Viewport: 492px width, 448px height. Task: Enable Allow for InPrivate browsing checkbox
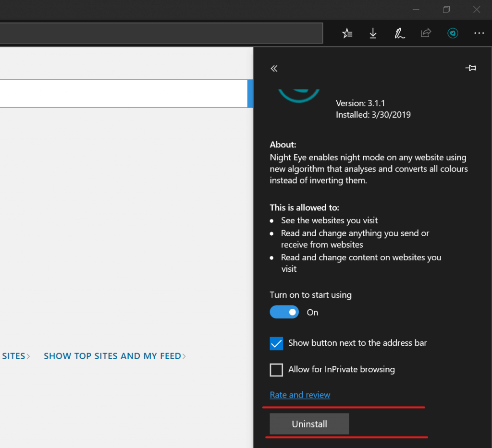click(276, 370)
